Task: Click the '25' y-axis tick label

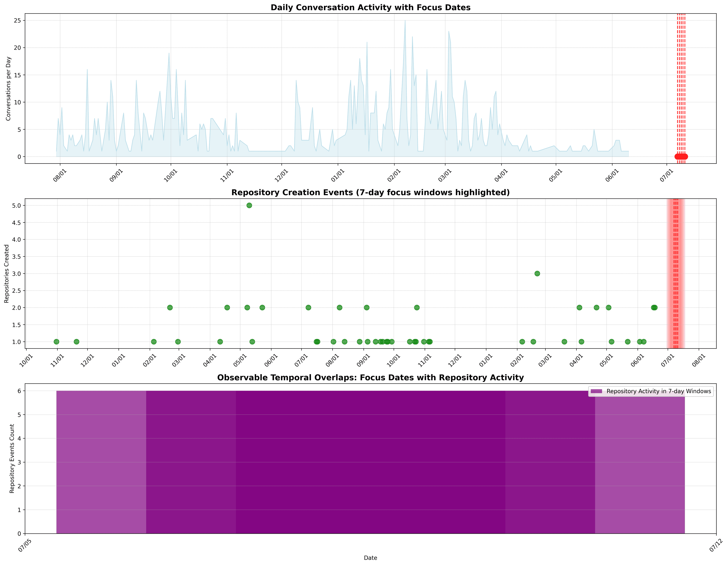Action: [x=17, y=21]
